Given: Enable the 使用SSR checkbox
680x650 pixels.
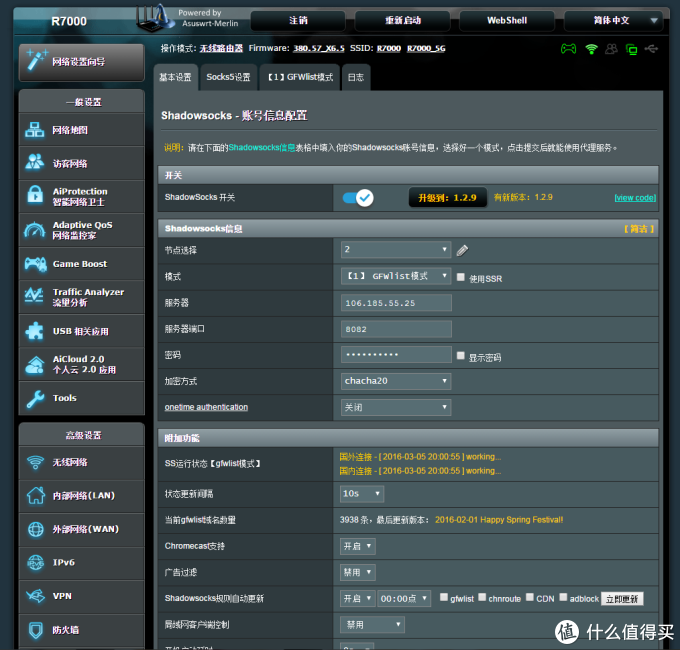Looking at the screenshot, I should pos(460,277).
